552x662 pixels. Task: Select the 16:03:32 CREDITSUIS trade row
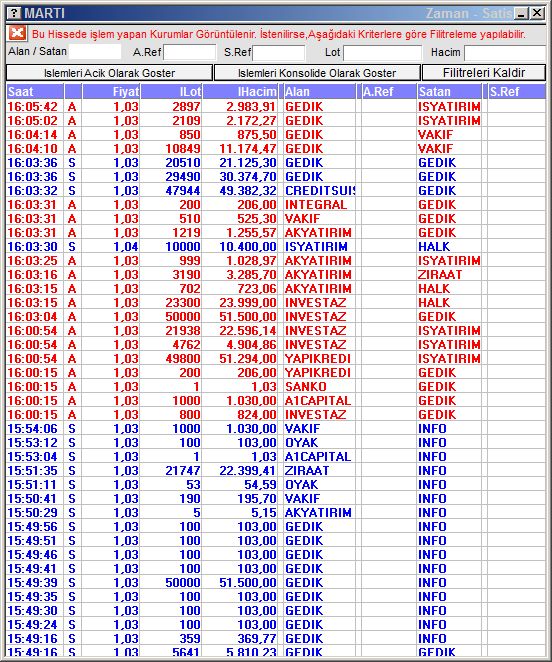point(276,190)
